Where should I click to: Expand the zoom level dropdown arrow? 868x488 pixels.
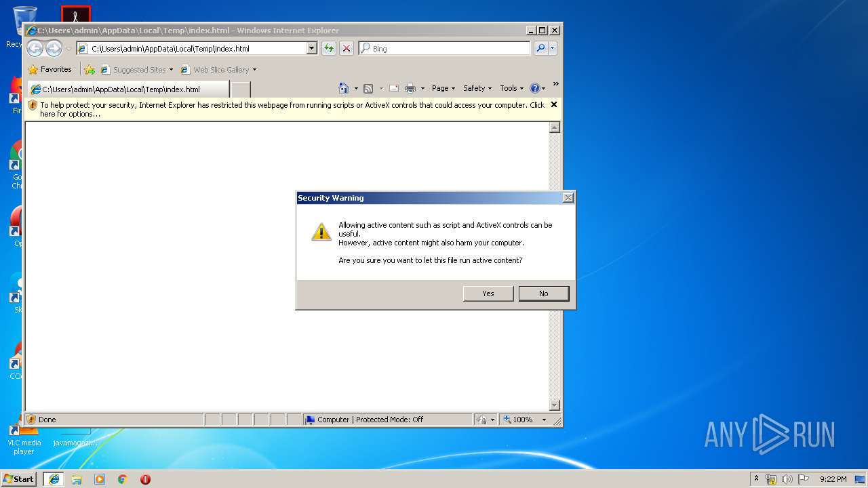pyautogui.click(x=544, y=420)
